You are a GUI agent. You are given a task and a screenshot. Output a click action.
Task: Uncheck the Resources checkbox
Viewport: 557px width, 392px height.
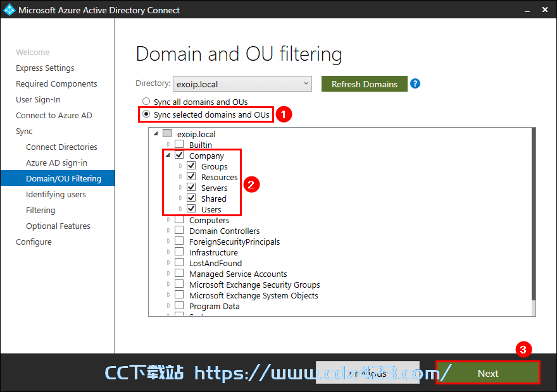click(x=191, y=176)
